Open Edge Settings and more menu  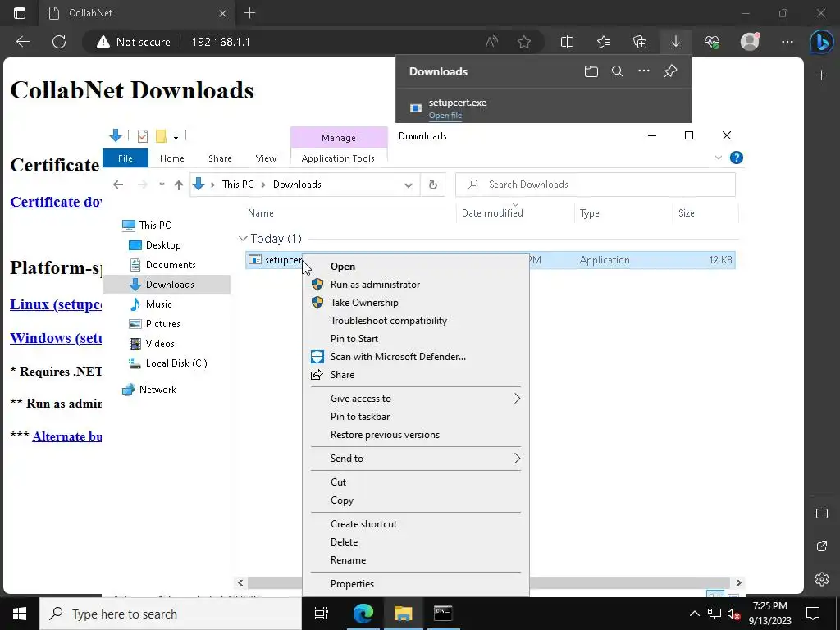(787, 42)
